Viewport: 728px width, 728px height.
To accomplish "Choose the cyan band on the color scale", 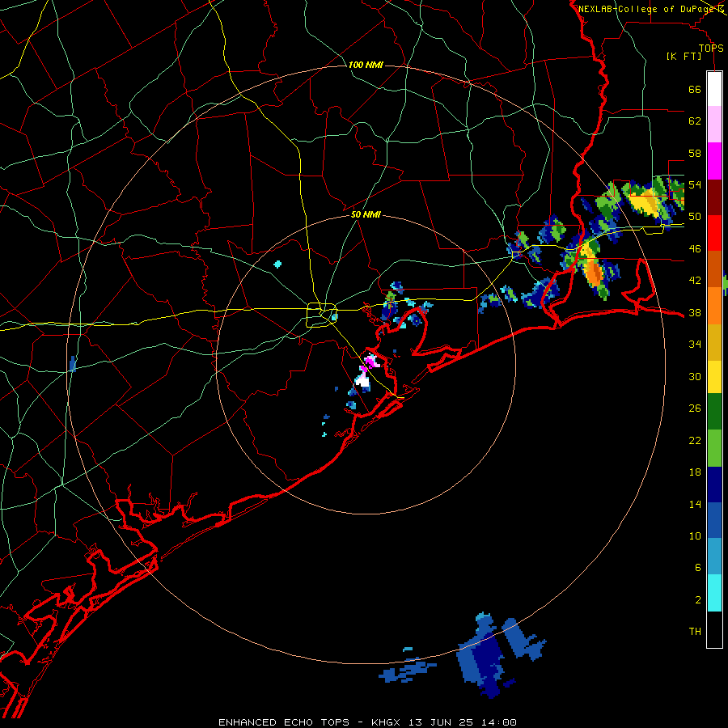I will tap(714, 593).
